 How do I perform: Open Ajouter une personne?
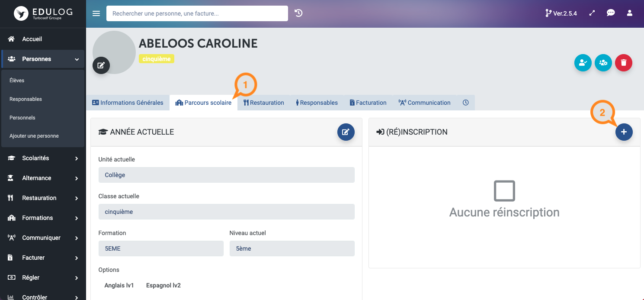(34, 136)
